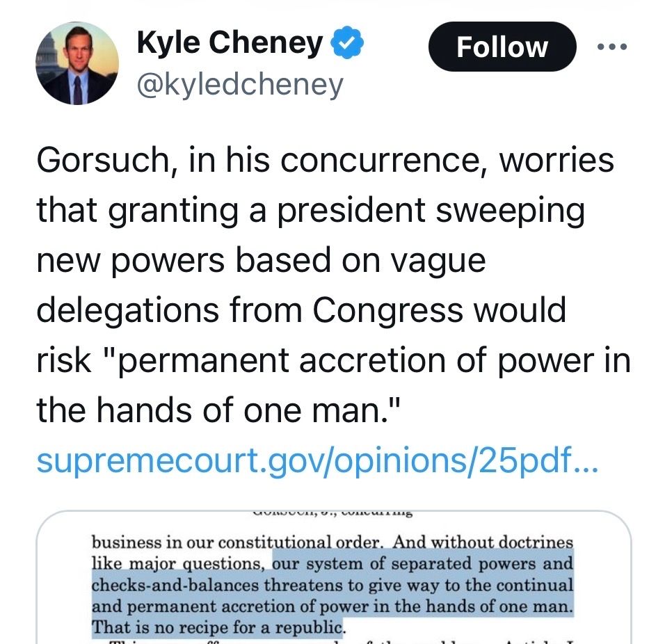Screen dimensions: 649x644
Task: Click the display name Kyle Cheney
Action: pos(230,43)
